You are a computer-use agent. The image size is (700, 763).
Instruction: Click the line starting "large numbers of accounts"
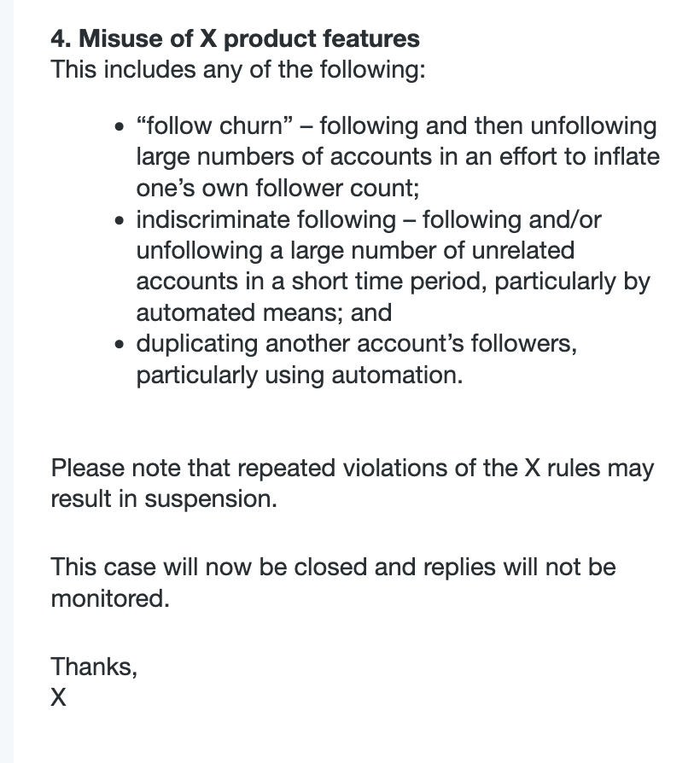coord(398,157)
